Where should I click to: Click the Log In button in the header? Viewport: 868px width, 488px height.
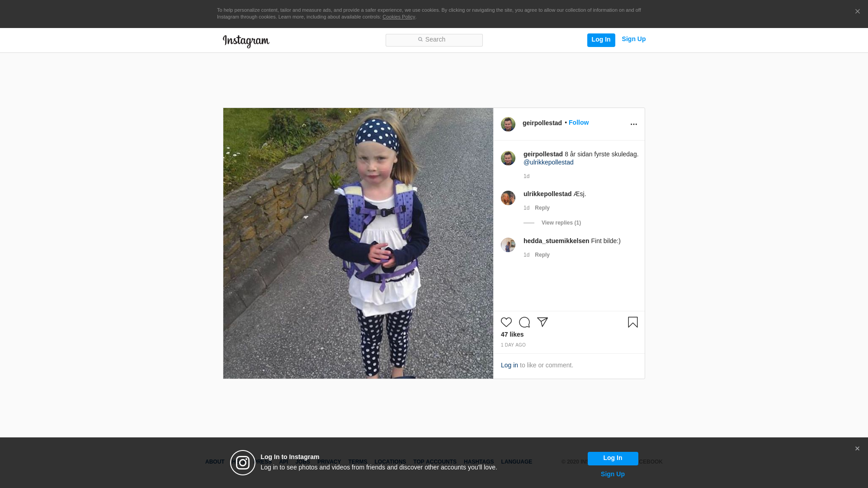[601, 40]
